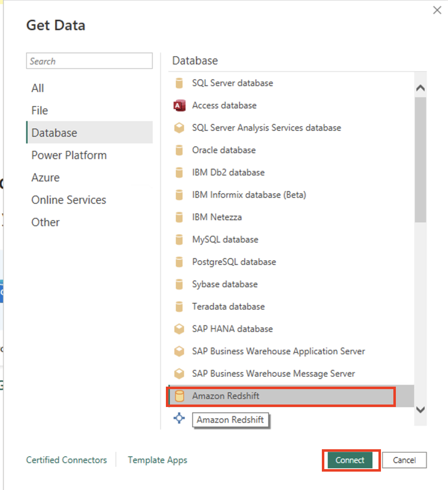The image size is (448, 490).
Task: Click the scrollbar up arrow
Action: (421, 88)
